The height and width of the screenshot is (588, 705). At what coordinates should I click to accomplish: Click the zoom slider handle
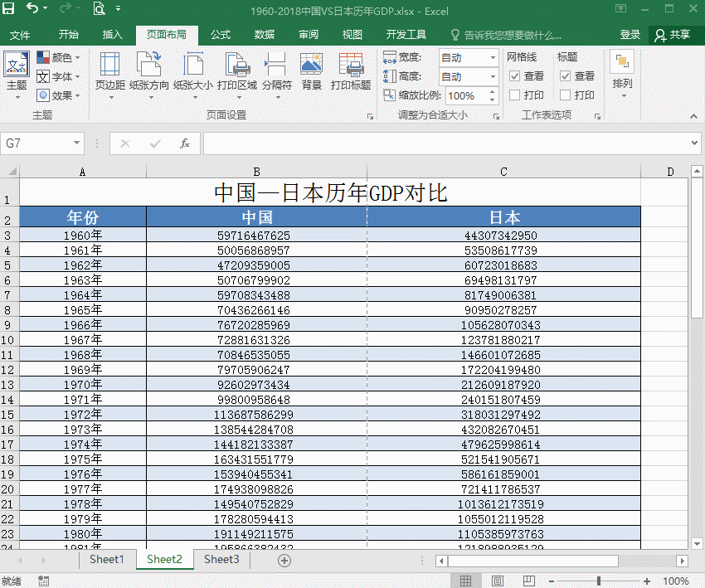599,581
